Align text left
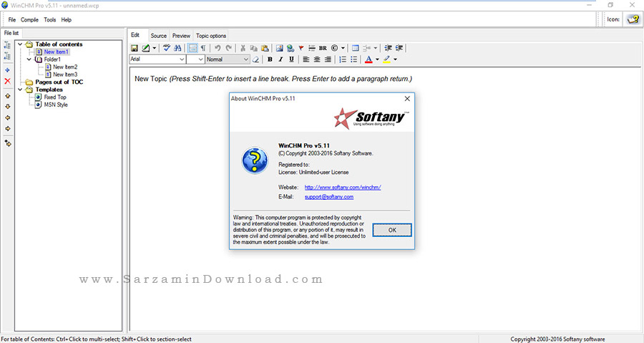The width and height of the screenshot is (644, 343). tap(306, 59)
